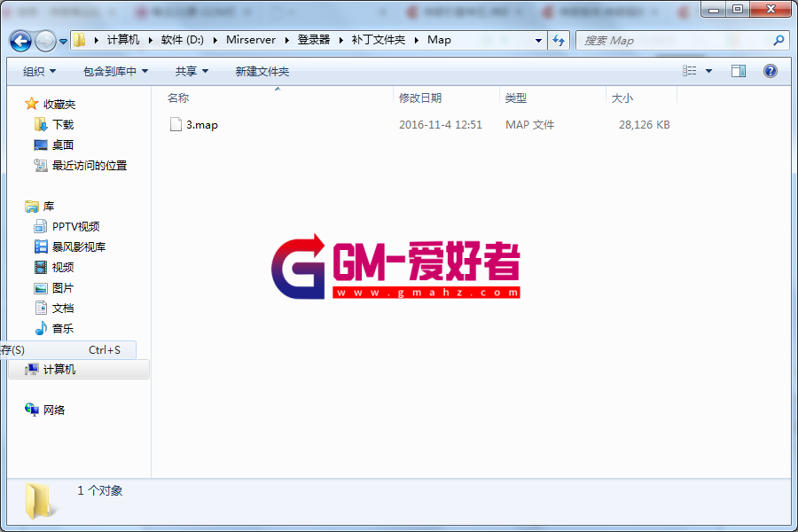Image resolution: width=798 pixels, height=532 pixels.
Task: Click the 计算机 computer icon
Action: click(32, 369)
